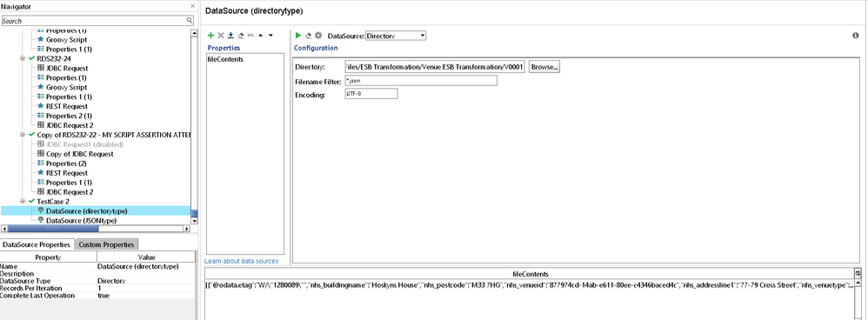Run the data source with green play
The image size is (868, 320).
tap(298, 36)
